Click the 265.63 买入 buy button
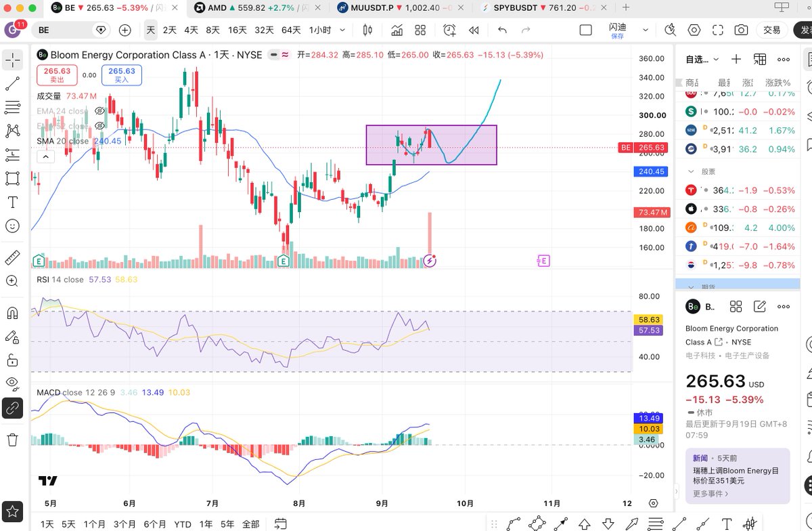The width and height of the screenshot is (812, 531). pos(122,75)
